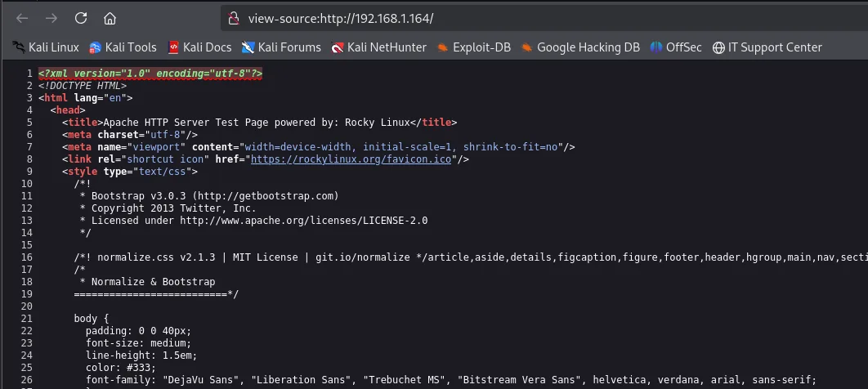This screenshot has width=868, height=389.
Task: Click the meta viewport line
Action: point(318,147)
